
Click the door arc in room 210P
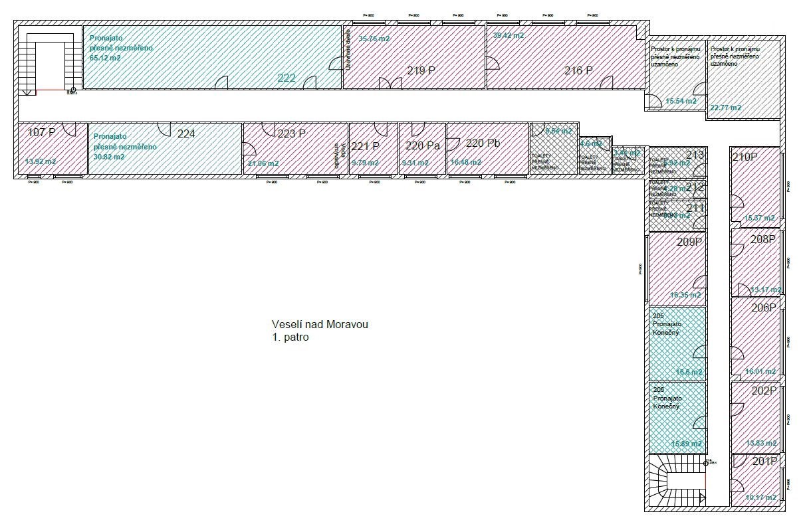tap(736, 203)
